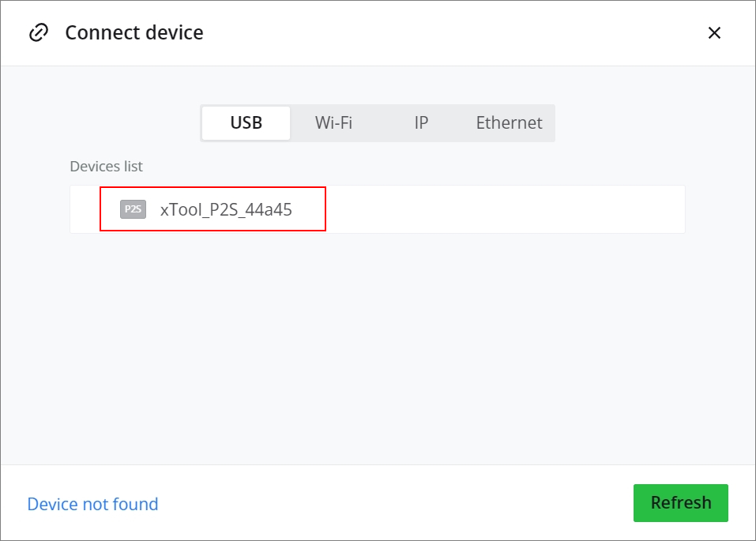This screenshot has width=756, height=541.
Task: Click device row margin left of P2S badge
Action: coord(85,209)
